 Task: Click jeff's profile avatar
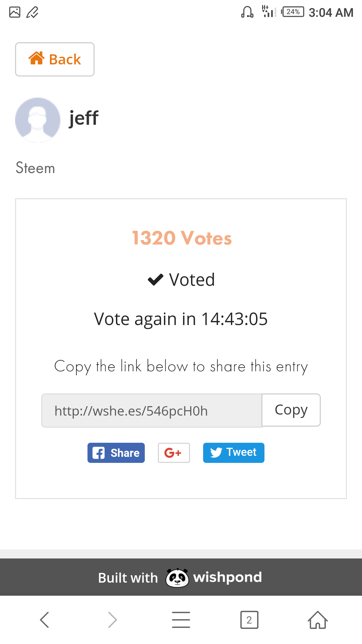tap(38, 120)
